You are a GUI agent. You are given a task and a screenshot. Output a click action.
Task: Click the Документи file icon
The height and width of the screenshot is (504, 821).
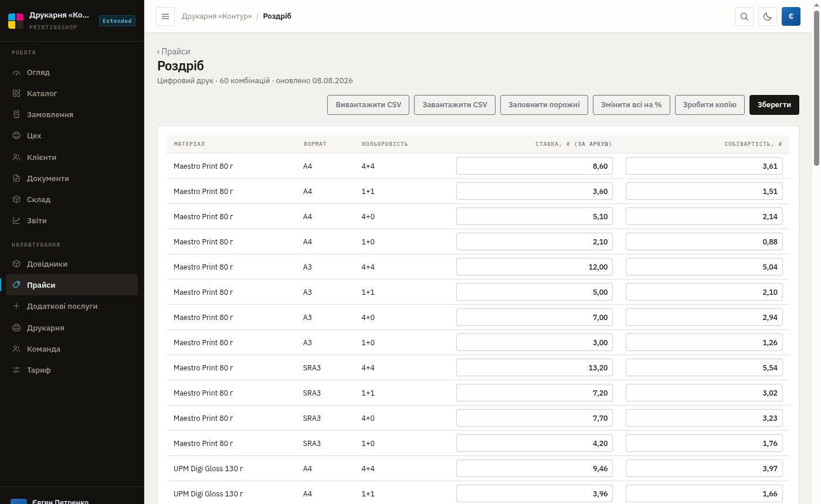click(x=16, y=179)
